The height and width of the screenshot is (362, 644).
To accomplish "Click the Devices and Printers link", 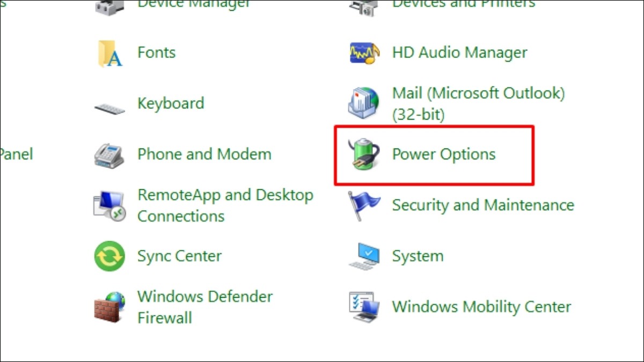I will pos(464,4).
